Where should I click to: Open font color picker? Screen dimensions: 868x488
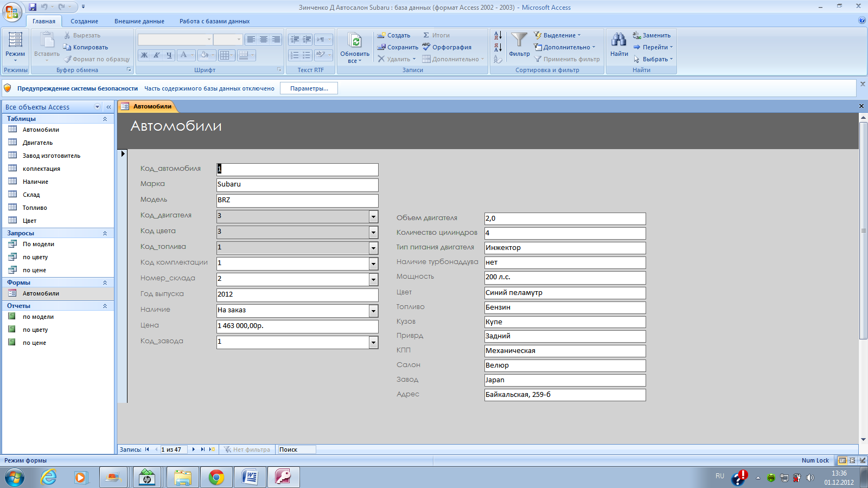(186, 55)
